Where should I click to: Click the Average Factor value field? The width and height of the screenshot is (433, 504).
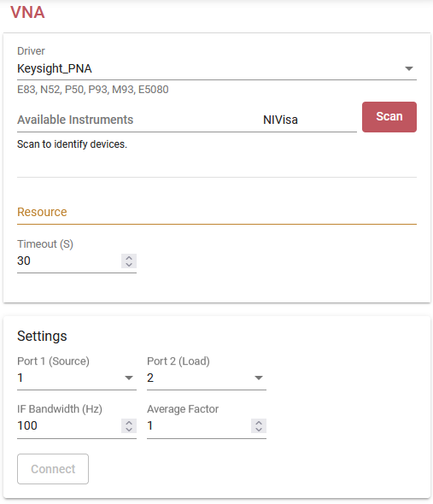(199, 426)
